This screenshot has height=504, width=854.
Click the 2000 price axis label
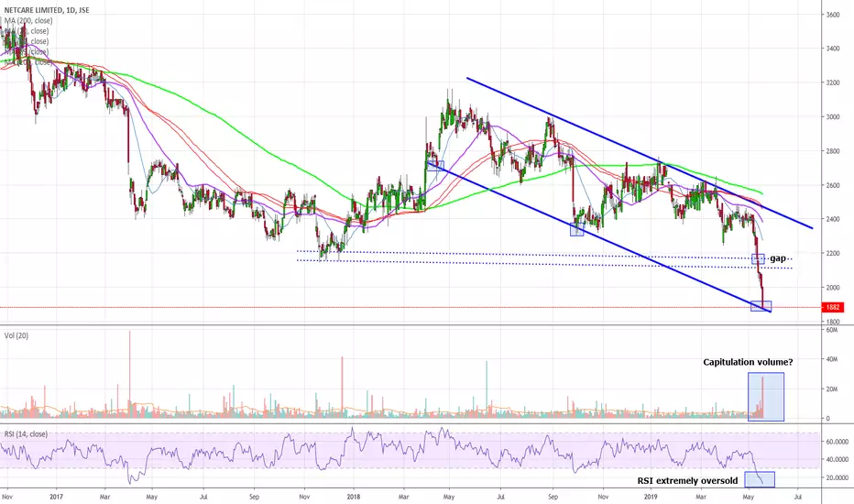[x=833, y=288]
